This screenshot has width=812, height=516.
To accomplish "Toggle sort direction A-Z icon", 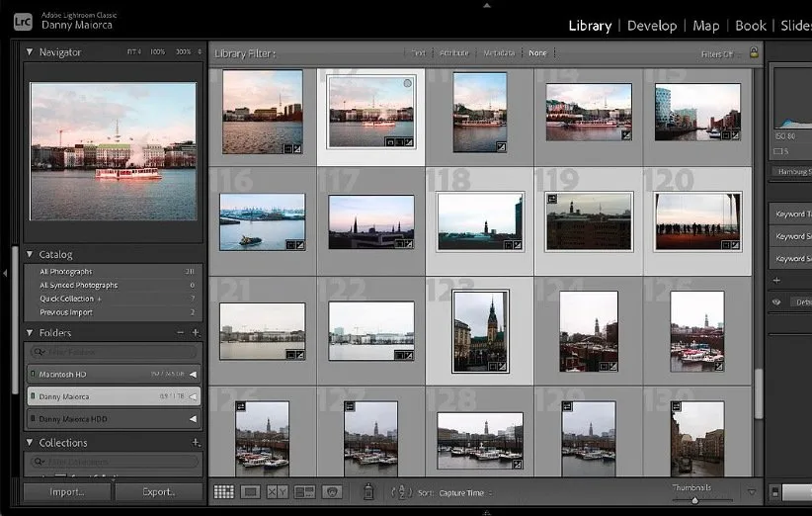I will coord(401,491).
